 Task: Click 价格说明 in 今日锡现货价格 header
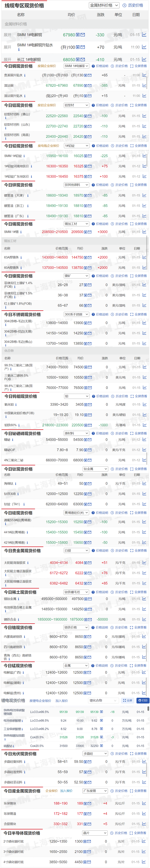(x=102, y=224)
